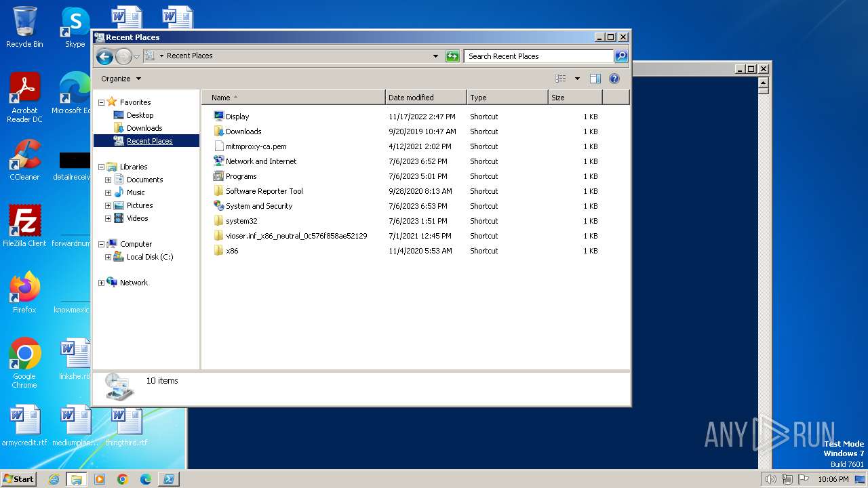Open Chrome from the taskbar

point(123,479)
